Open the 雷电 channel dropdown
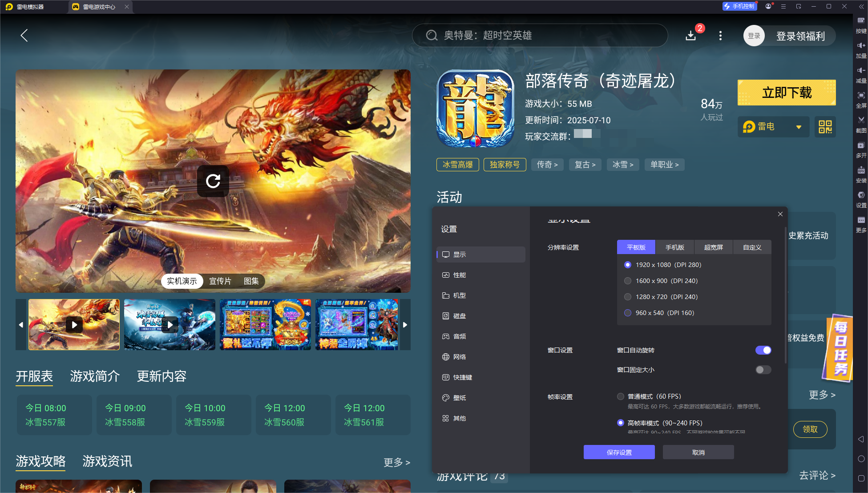This screenshot has width=868, height=493. click(x=773, y=127)
